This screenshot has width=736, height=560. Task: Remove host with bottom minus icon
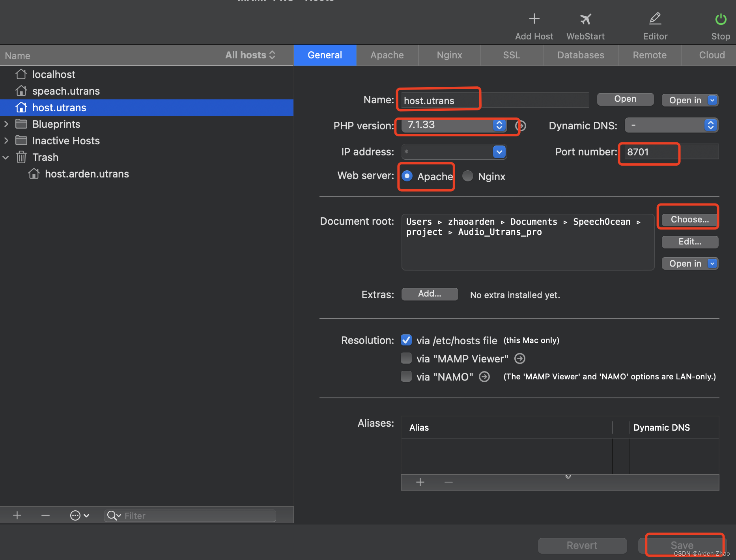45,515
